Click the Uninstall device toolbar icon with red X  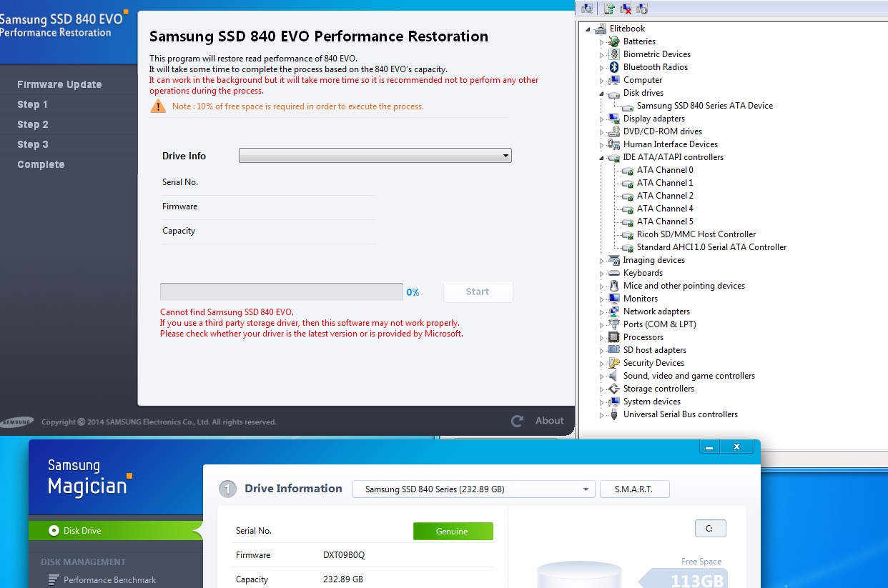point(626,9)
